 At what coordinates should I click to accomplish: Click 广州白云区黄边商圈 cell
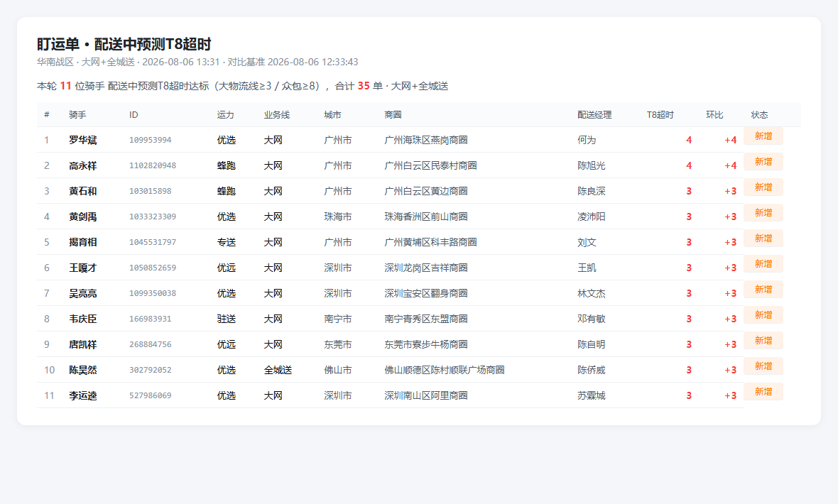pos(426,192)
